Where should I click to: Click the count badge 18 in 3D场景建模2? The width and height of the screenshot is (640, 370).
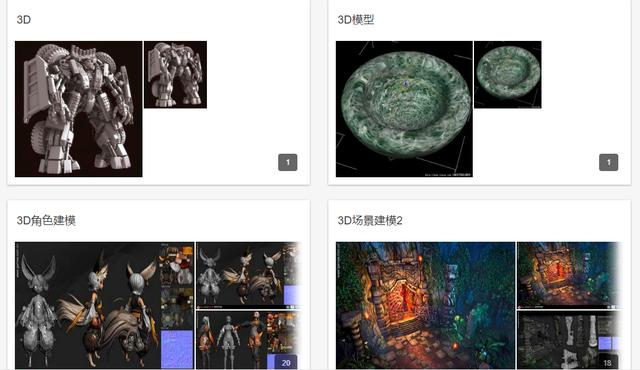607,363
